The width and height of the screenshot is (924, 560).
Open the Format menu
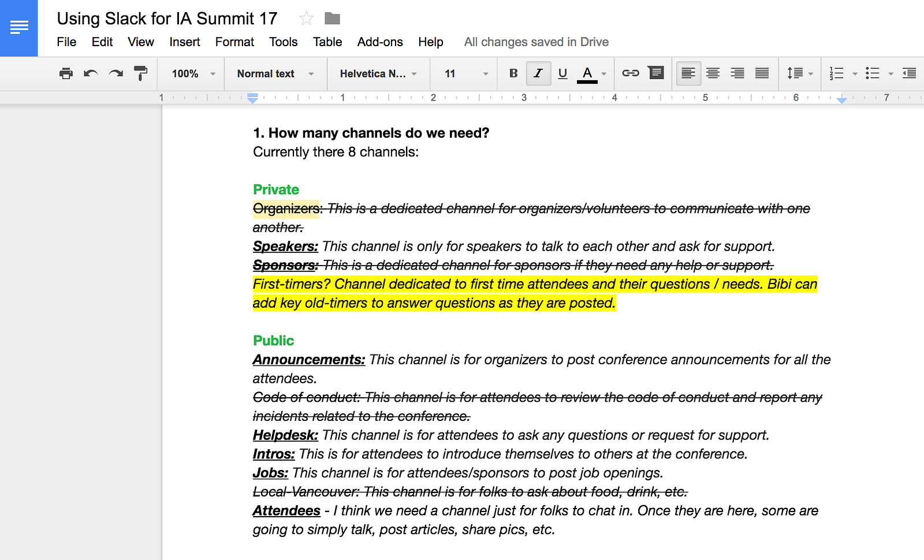point(234,42)
